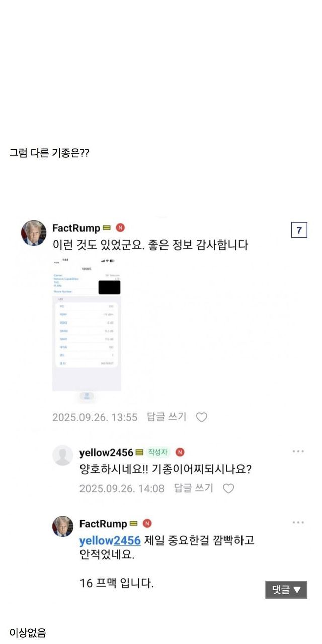322x644 pixels.
Task: Click the 작성자 author tag
Action: (158, 452)
